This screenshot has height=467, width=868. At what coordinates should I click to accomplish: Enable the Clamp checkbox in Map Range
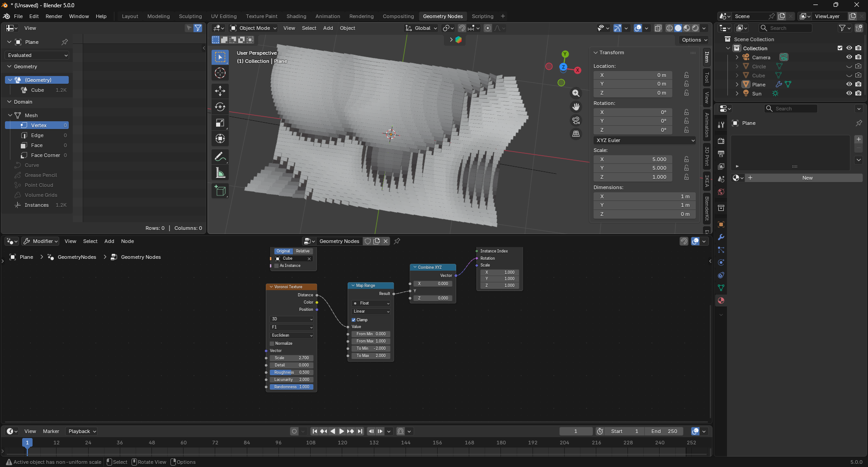[354, 320]
